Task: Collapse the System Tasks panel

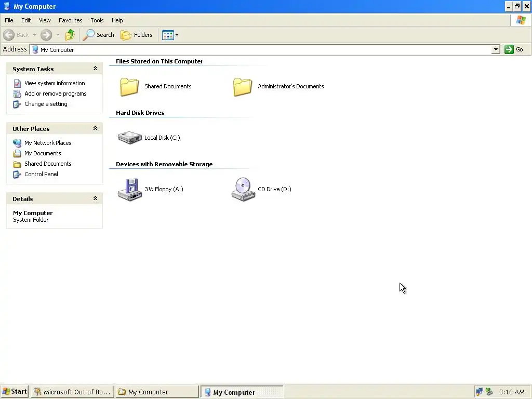Action: (x=96, y=69)
